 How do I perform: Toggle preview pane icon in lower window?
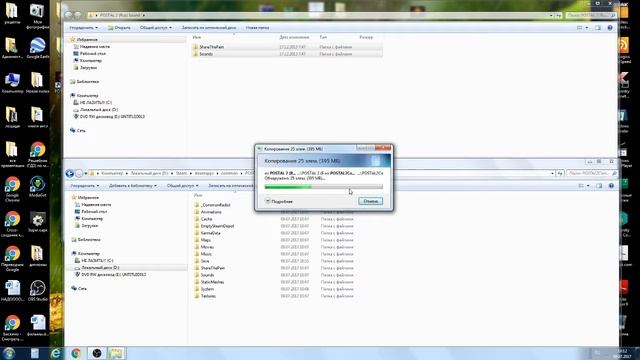599,186
